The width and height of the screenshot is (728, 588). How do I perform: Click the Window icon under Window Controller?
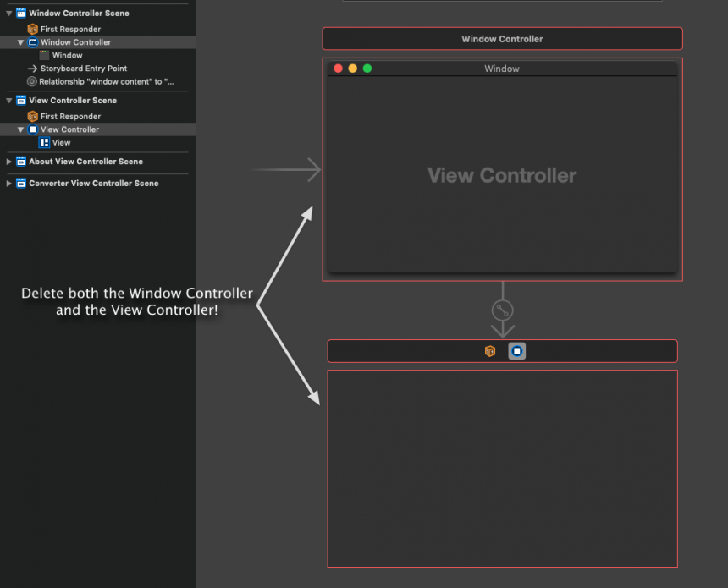pyautogui.click(x=44, y=55)
